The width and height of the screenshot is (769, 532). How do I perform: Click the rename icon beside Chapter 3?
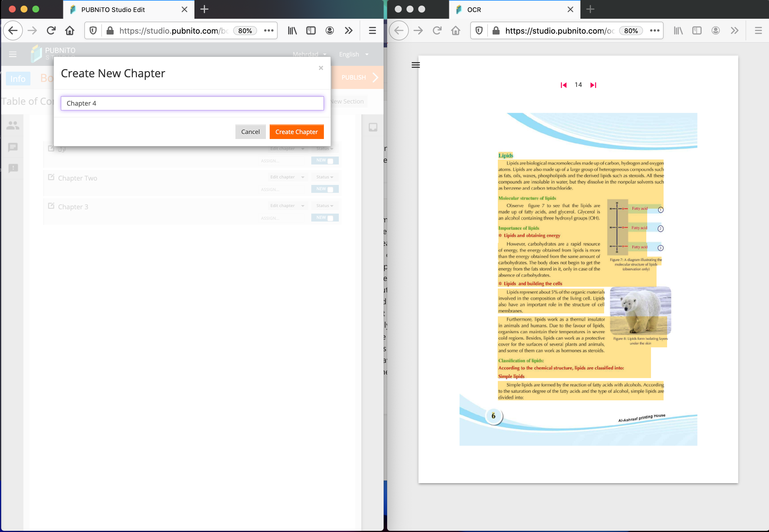(51, 206)
